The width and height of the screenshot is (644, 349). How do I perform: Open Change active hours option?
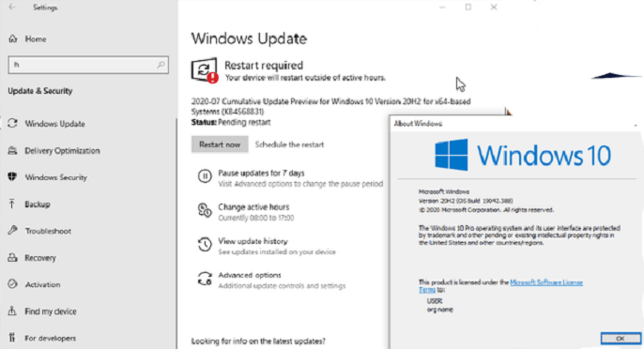(253, 207)
